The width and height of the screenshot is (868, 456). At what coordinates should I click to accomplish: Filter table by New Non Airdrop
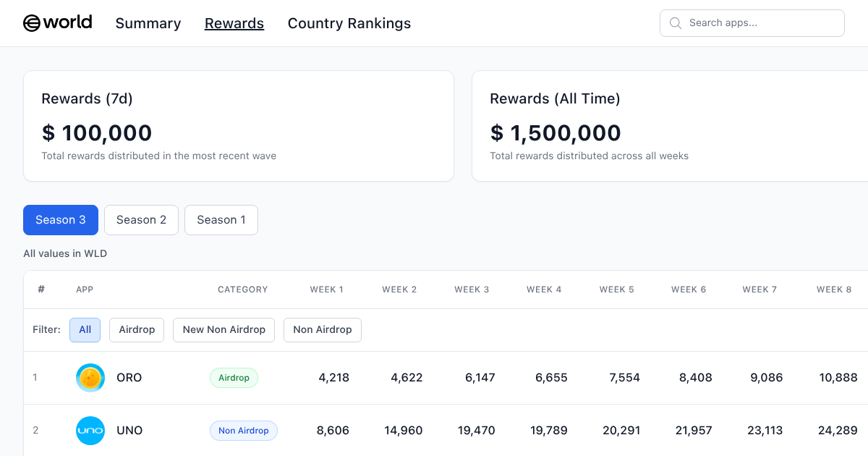(224, 330)
